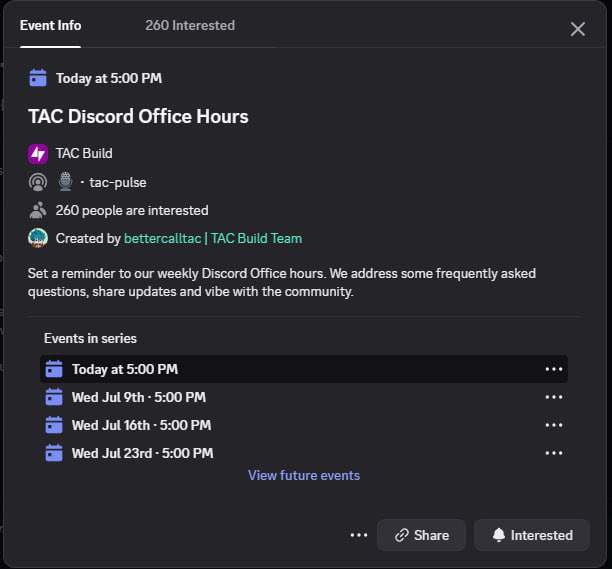Close the event info dialog
The image size is (612, 569).
(577, 29)
